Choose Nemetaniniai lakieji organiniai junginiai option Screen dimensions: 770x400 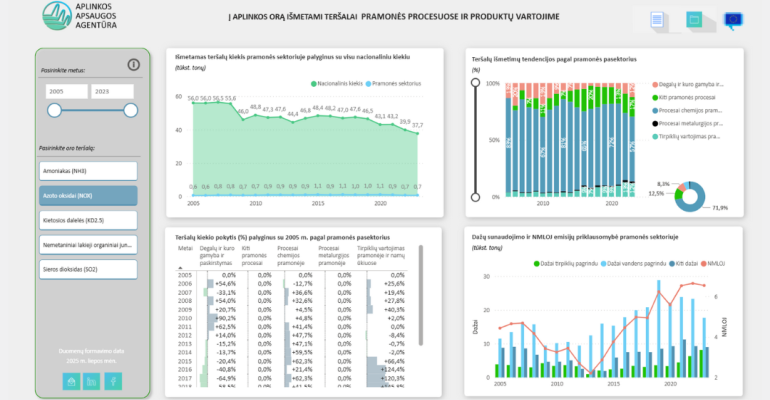pos(88,245)
